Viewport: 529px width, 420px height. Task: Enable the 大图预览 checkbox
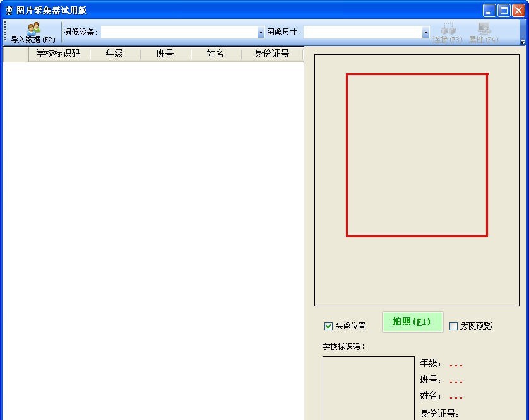pyautogui.click(x=453, y=326)
